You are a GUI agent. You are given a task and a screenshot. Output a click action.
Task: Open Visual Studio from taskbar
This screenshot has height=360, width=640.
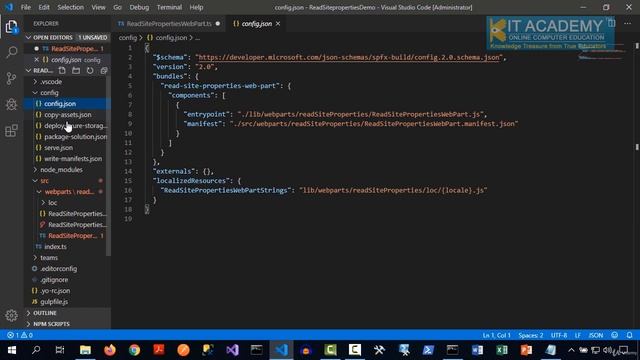pos(232,350)
